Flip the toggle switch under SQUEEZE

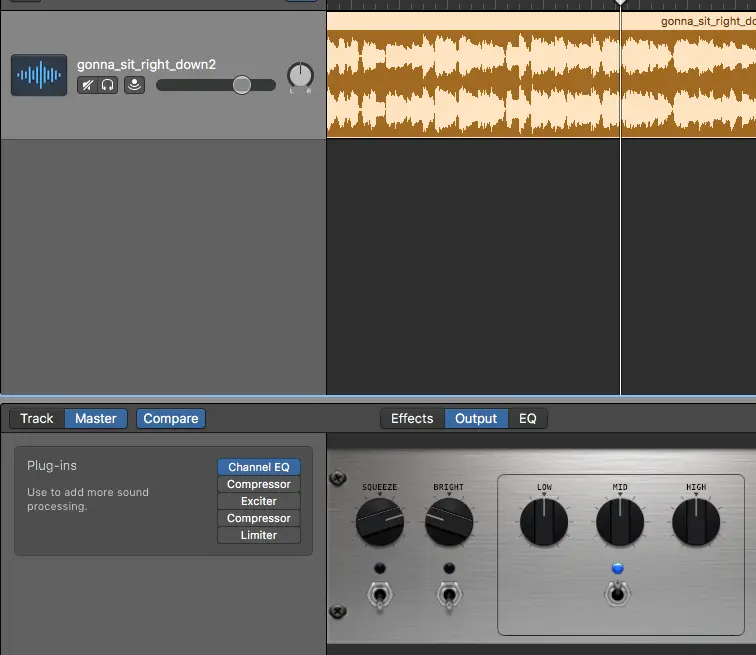(379, 597)
